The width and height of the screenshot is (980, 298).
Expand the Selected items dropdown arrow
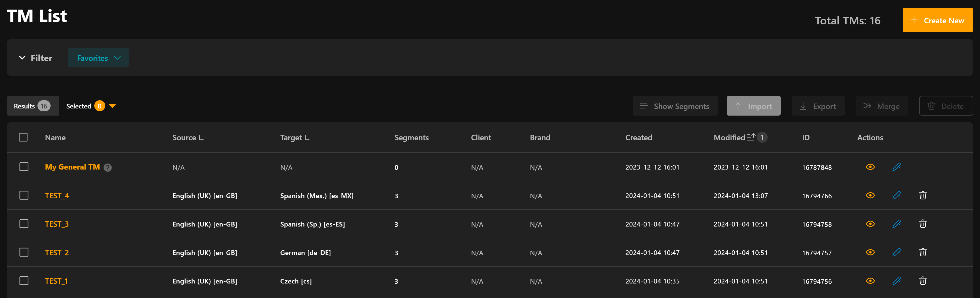coord(112,106)
